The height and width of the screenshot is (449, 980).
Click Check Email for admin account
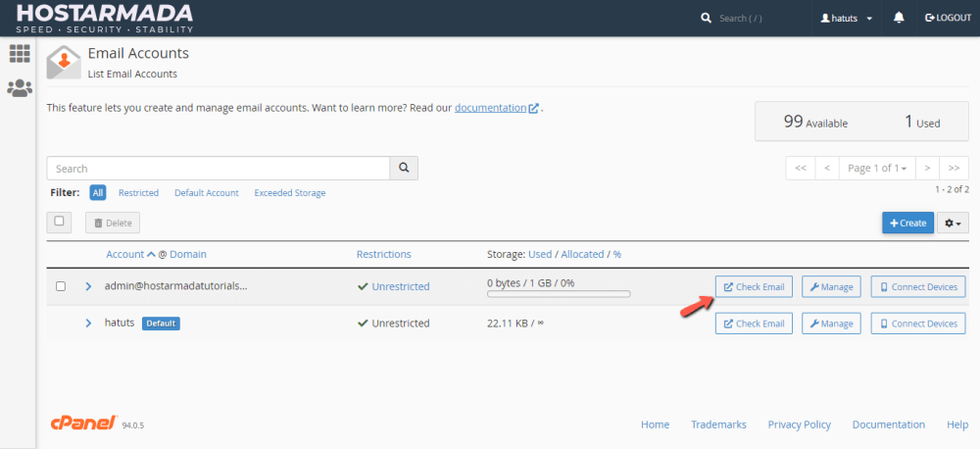tap(754, 287)
